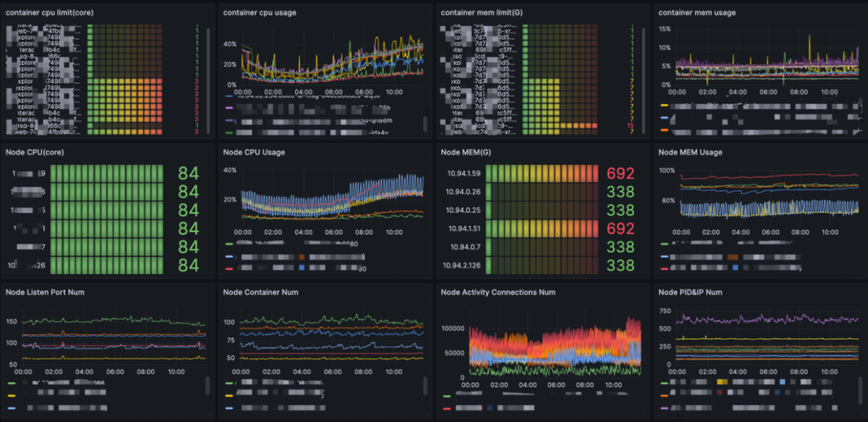
Task: Click the 100000 axis label in Activity Connections
Action: tap(453, 329)
